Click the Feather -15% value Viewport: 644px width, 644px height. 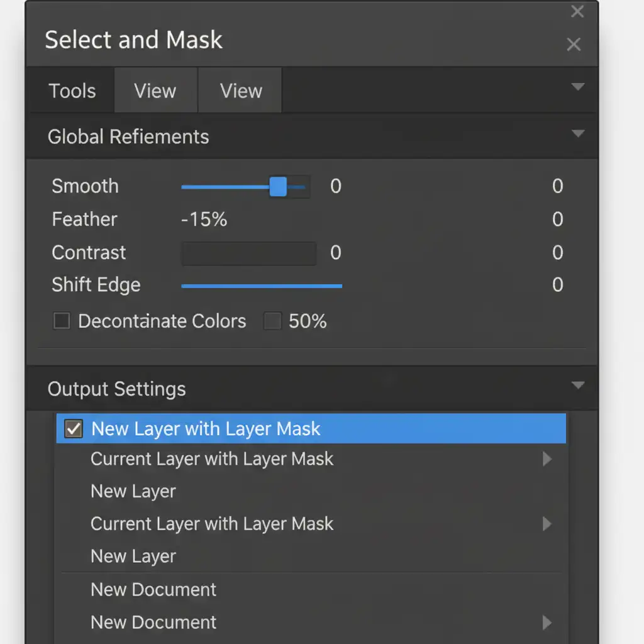click(x=204, y=219)
